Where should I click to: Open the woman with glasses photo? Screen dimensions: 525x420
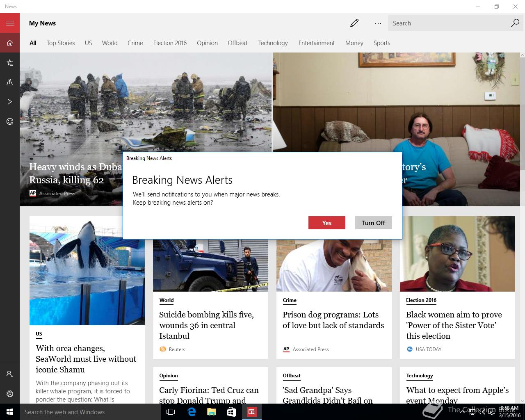[x=457, y=254]
